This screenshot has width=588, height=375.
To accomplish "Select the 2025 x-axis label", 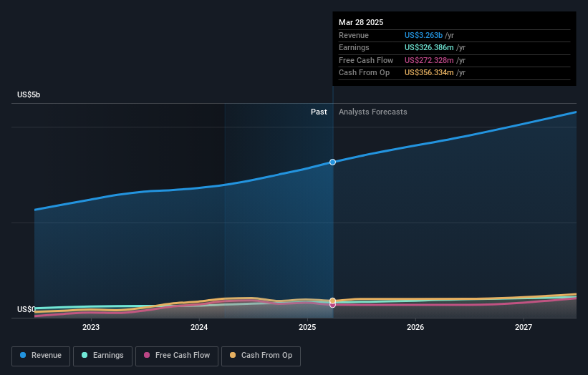I will pyautogui.click(x=307, y=328).
